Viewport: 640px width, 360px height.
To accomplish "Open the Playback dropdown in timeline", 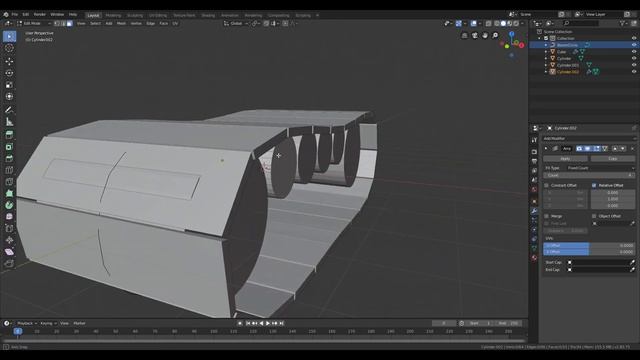I will (x=27, y=323).
